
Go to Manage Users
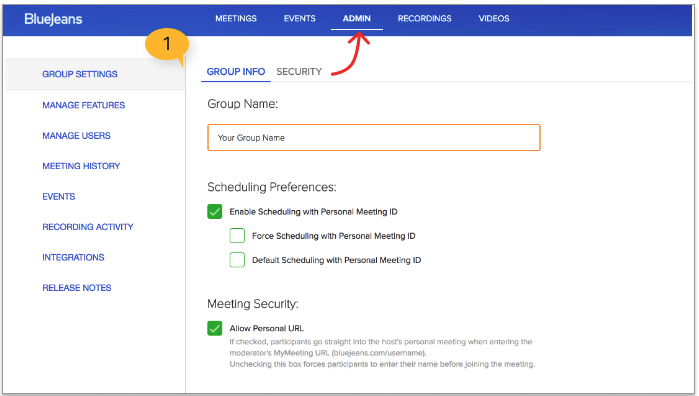point(76,136)
